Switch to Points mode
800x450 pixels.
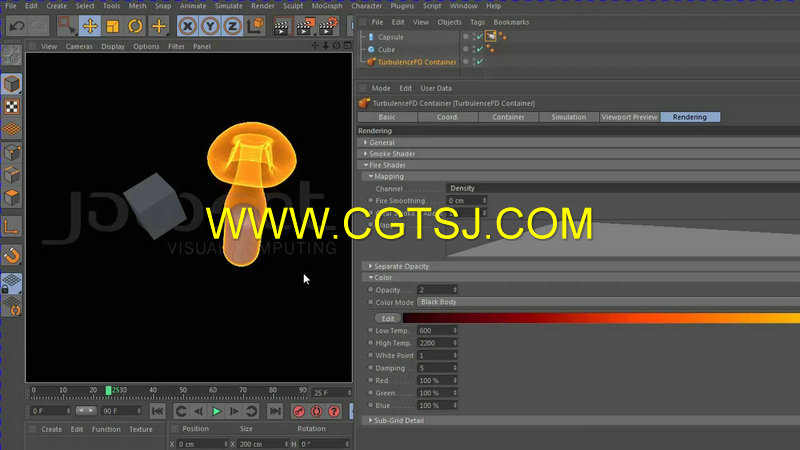[11, 152]
